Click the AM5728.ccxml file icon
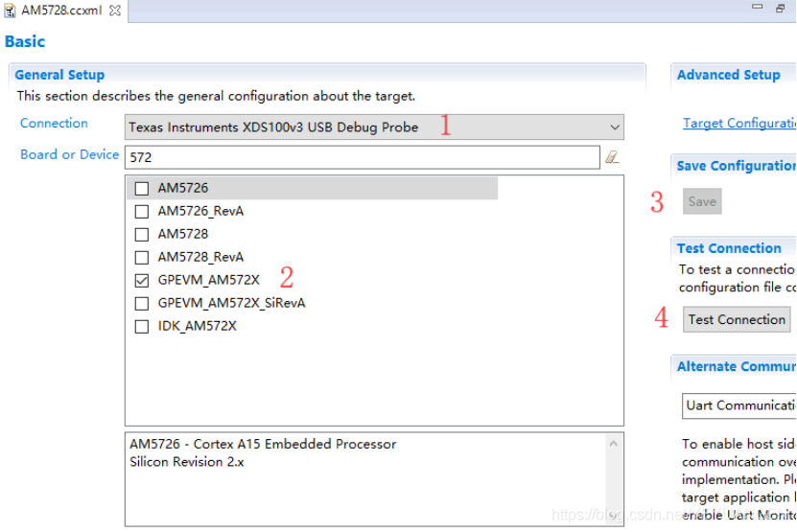This screenshot has height=532, width=797. tap(11, 11)
